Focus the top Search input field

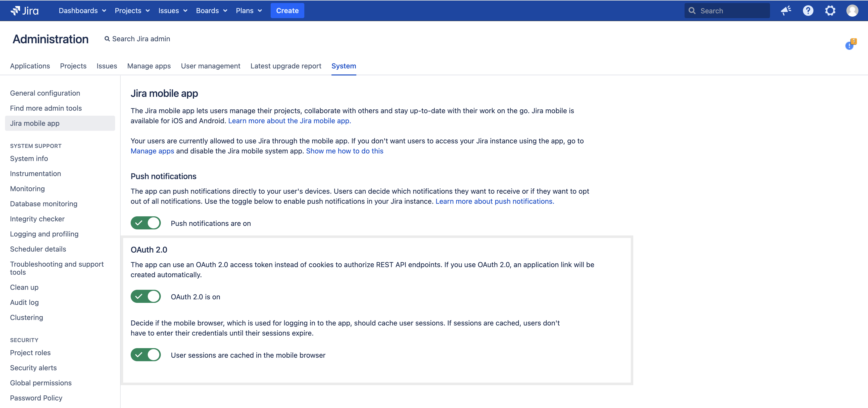(x=727, y=11)
